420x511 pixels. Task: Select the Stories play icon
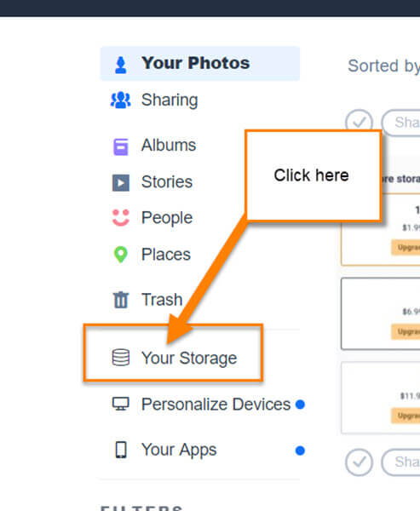tap(121, 182)
